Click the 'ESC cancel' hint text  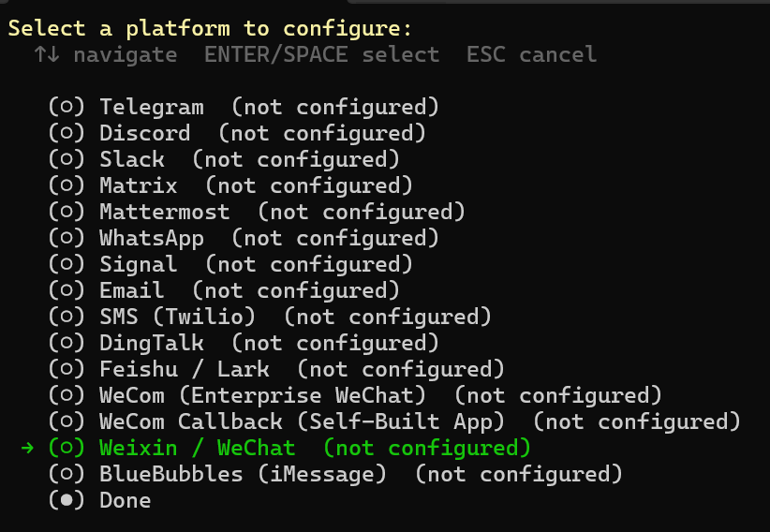tap(531, 54)
